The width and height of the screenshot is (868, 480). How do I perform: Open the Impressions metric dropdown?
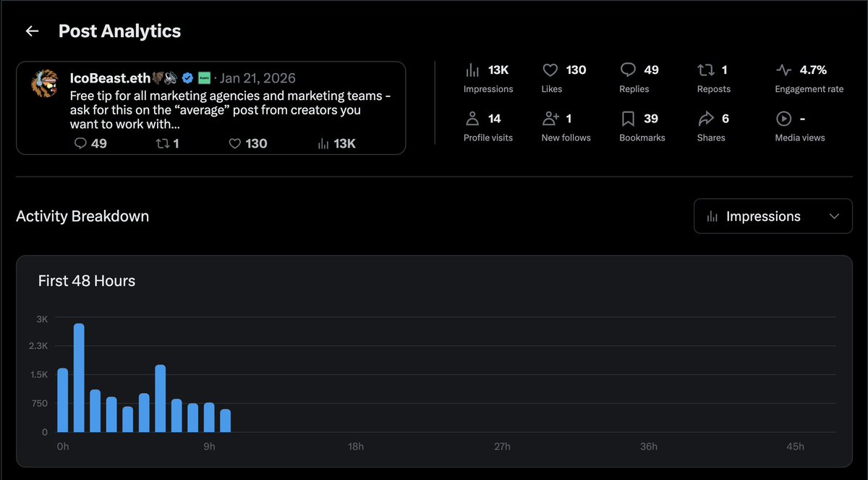pyautogui.click(x=773, y=216)
